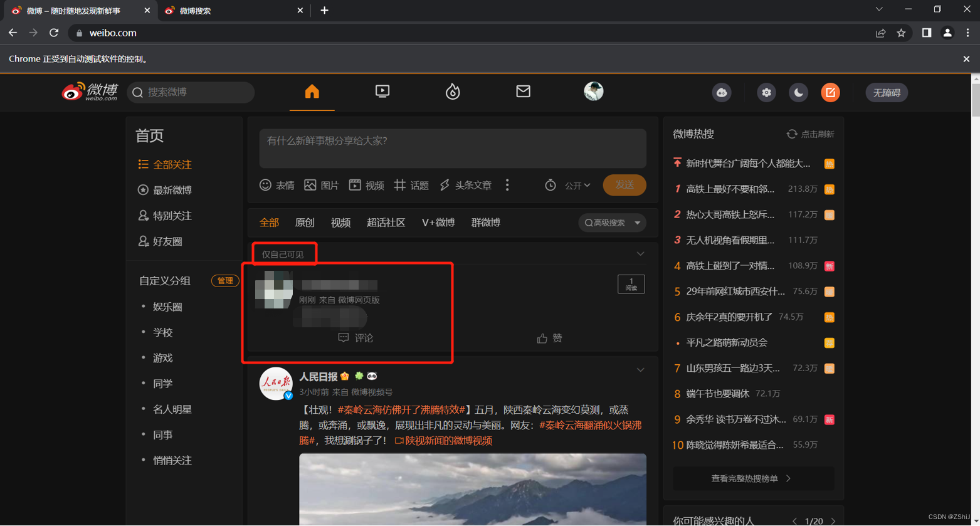This screenshot has width=980, height=526.
Task: Insert a topic via 话题
Action: [x=411, y=185]
